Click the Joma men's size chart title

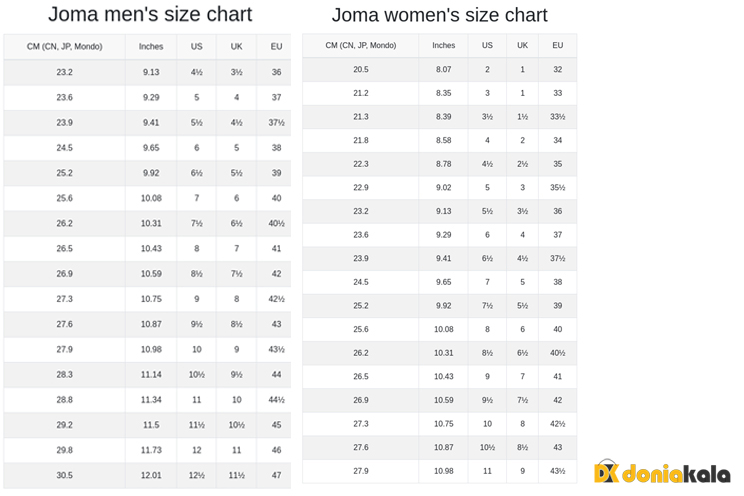[x=150, y=15]
